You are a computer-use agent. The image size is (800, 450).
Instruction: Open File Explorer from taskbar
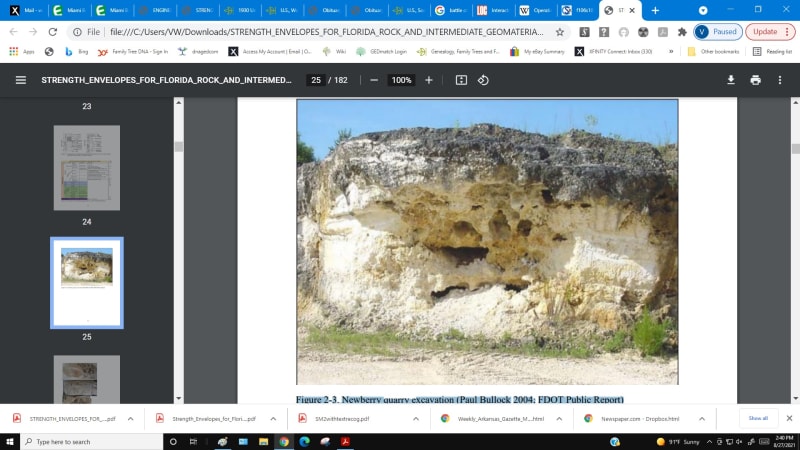[x=263, y=441]
